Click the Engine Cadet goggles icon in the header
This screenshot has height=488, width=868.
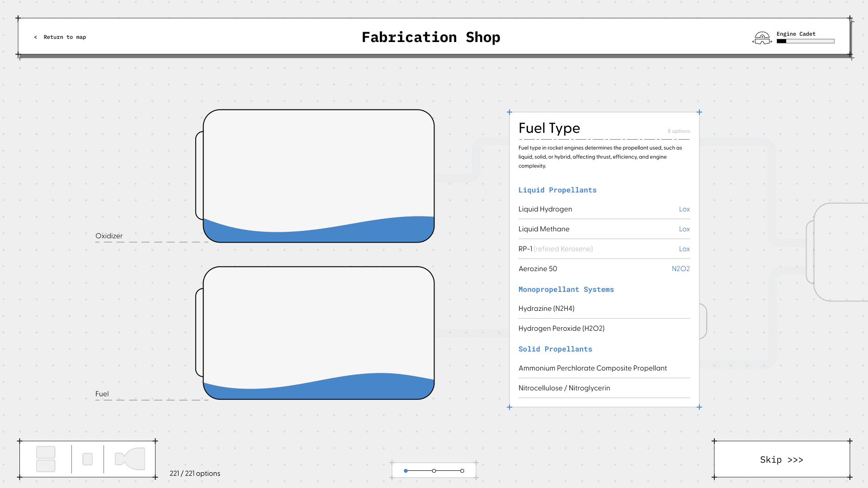click(762, 39)
